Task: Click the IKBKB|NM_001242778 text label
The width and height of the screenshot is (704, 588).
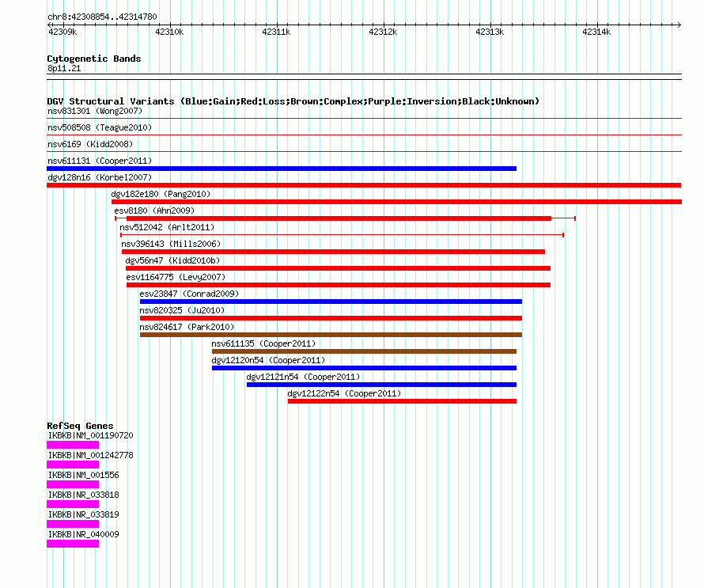Action: coord(91,456)
